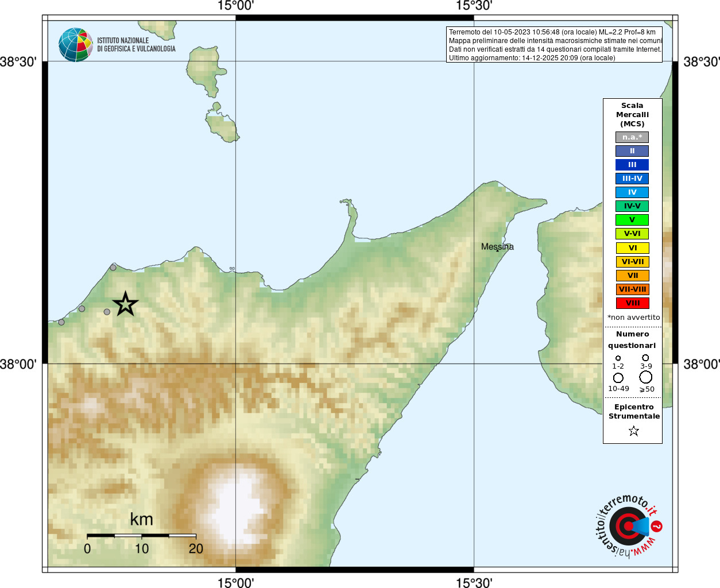Click the INGV globe logo
Screen dimensions: 720x588
coord(76,45)
